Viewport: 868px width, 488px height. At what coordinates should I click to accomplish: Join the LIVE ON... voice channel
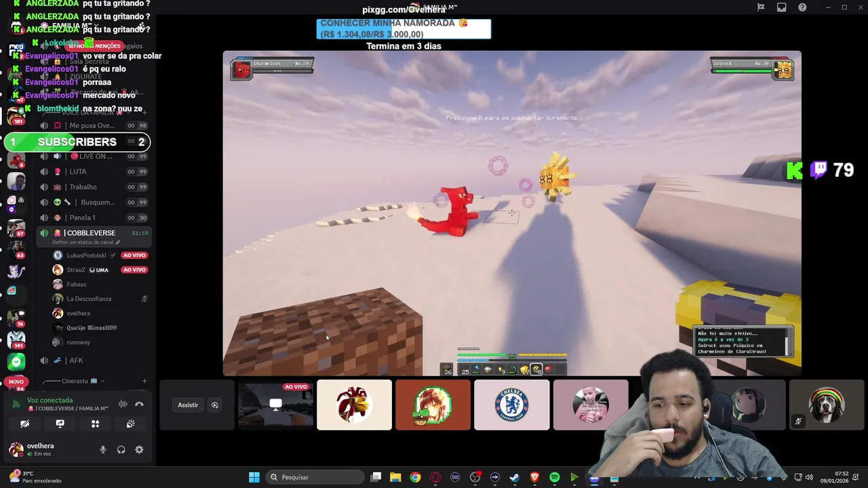(x=93, y=157)
